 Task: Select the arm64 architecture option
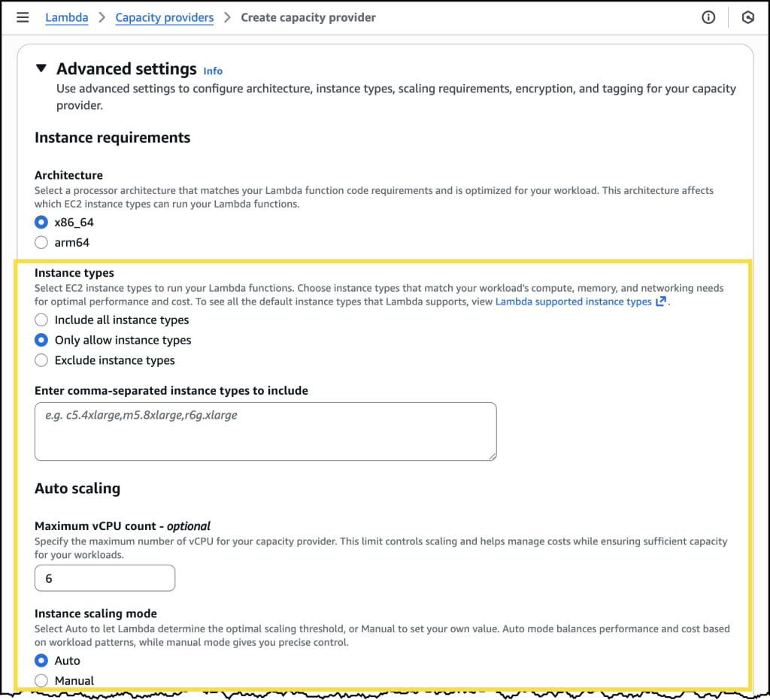pyautogui.click(x=41, y=243)
